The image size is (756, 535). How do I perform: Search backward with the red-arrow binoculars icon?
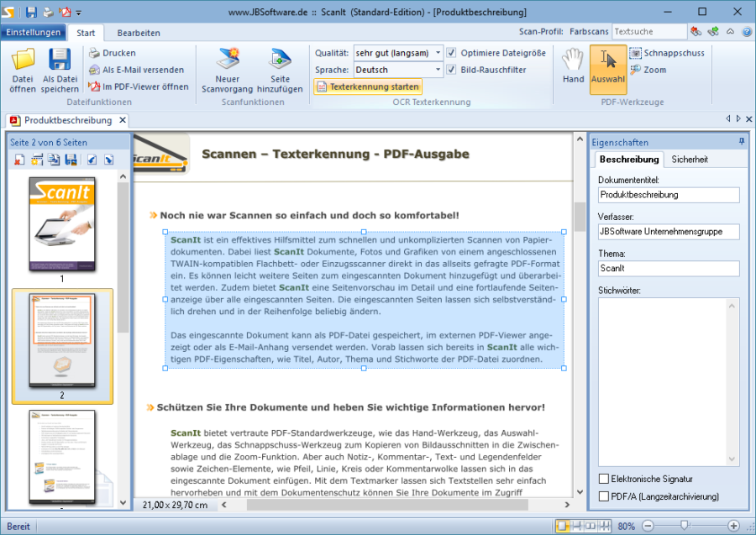[696, 31]
